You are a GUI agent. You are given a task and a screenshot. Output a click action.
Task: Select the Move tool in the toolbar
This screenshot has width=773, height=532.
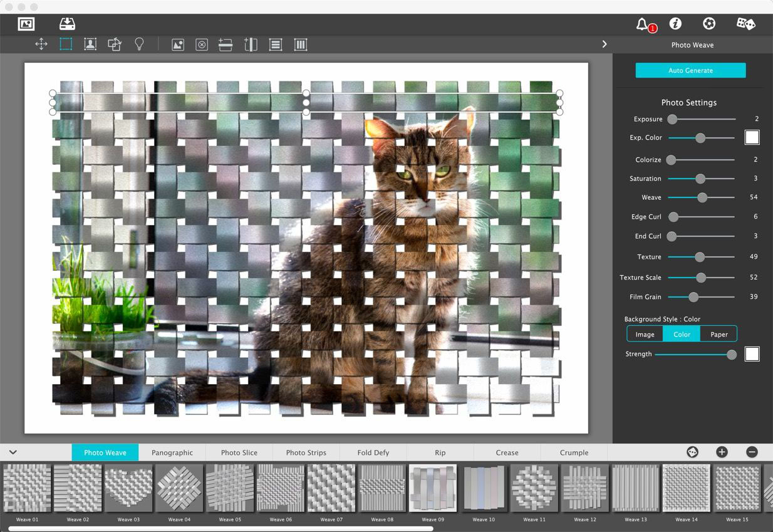41,44
